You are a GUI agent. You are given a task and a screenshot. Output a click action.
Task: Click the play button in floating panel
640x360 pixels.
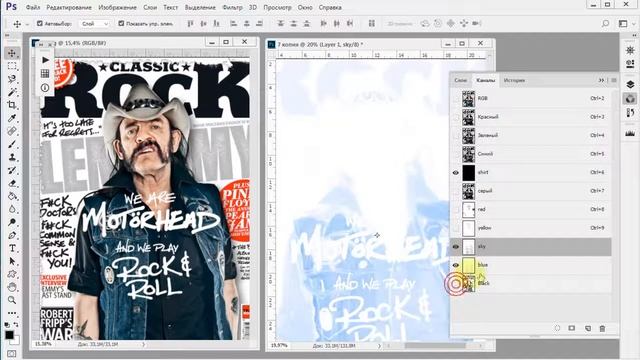45,60
